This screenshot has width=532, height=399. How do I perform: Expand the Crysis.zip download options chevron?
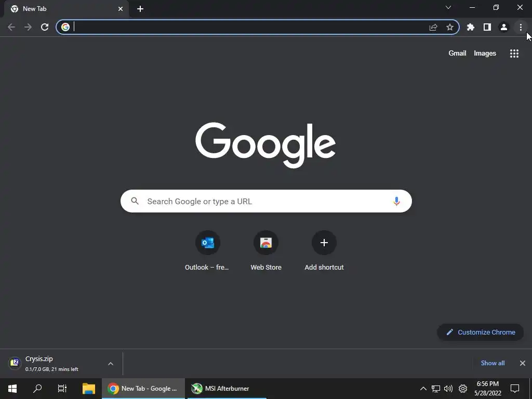tap(111, 364)
